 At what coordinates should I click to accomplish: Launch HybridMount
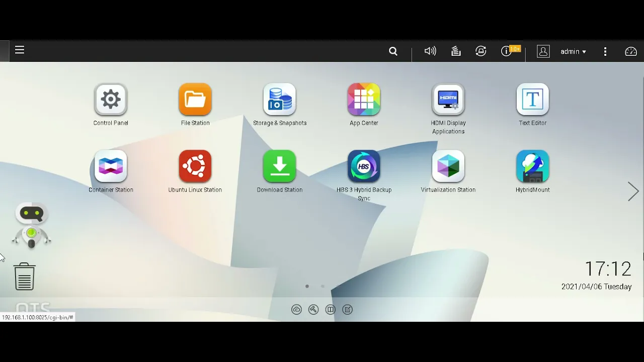coord(533,166)
